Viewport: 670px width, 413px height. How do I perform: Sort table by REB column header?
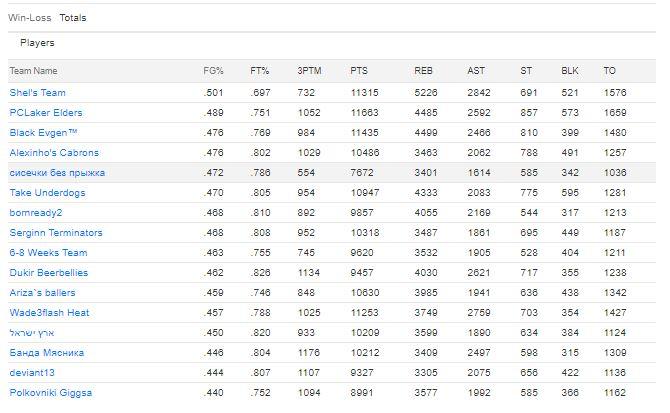[x=424, y=71]
